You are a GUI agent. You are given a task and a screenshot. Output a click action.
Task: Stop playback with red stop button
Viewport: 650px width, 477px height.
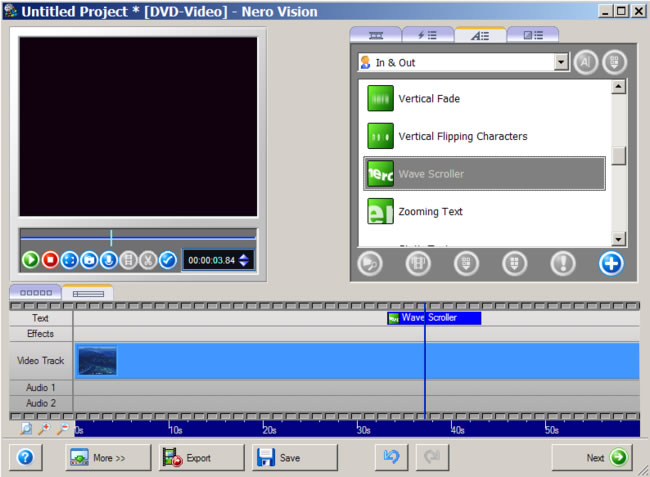[x=50, y=260]
